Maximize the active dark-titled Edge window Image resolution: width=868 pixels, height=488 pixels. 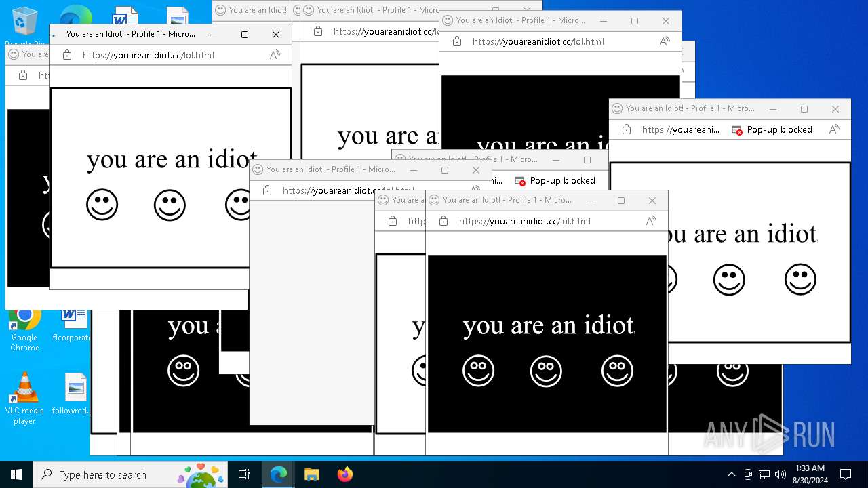[245, 34]
